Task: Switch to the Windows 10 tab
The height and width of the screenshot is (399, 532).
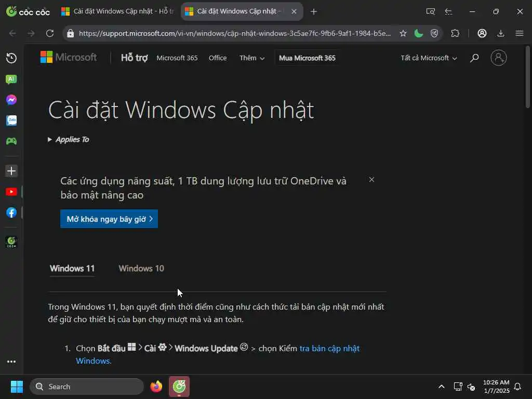Action: [141, 269]
